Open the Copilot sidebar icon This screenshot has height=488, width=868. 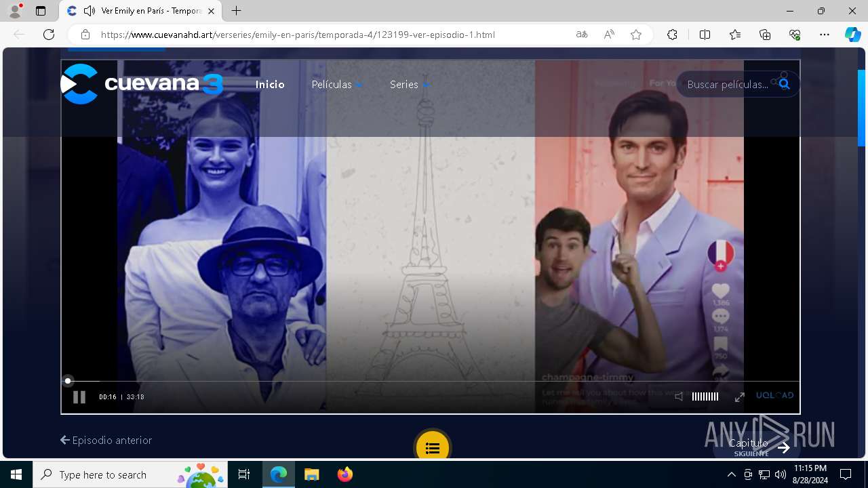pos(852,35)
